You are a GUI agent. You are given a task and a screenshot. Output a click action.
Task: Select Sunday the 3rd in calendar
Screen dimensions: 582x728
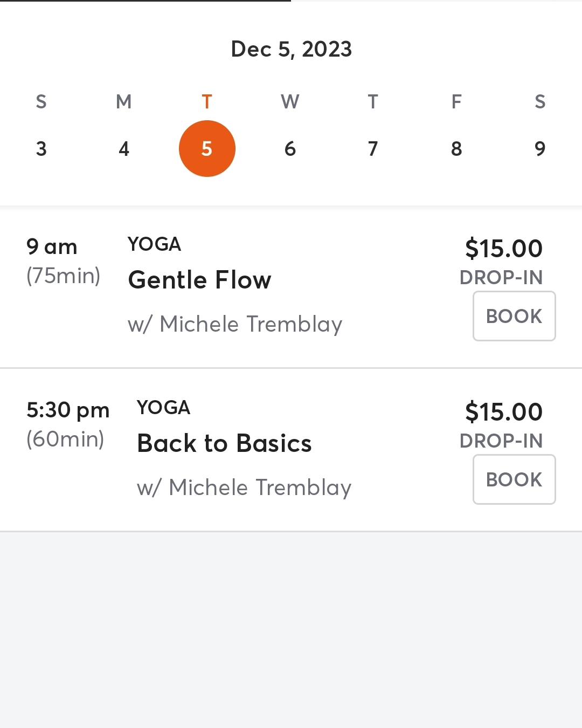pyautogui.click(x=41, y=148)
